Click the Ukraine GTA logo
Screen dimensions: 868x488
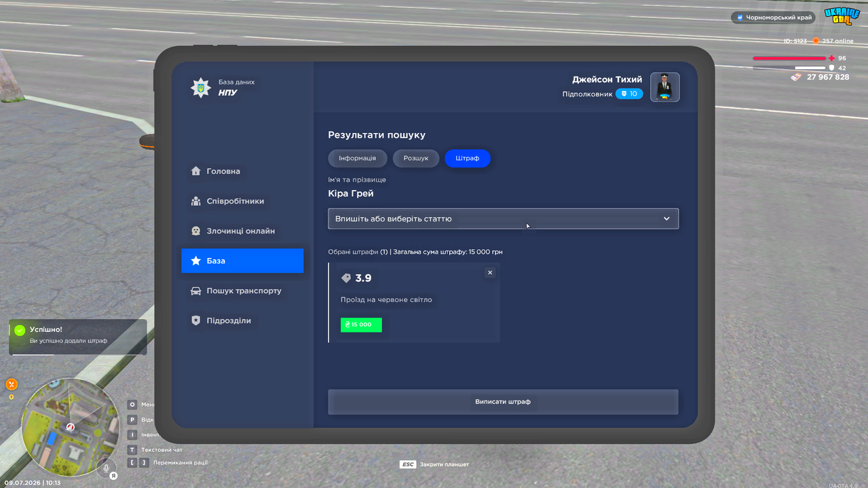click(842, 16)
